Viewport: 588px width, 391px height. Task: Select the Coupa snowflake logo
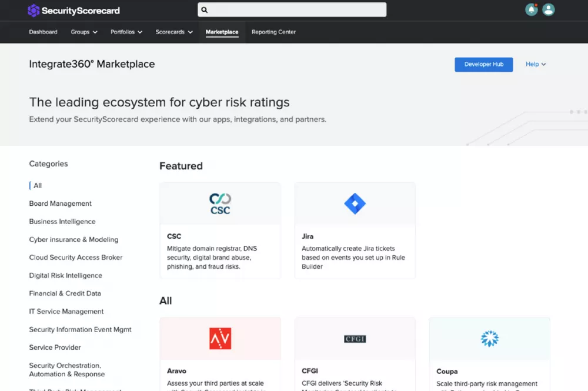(x=489, y=339)
